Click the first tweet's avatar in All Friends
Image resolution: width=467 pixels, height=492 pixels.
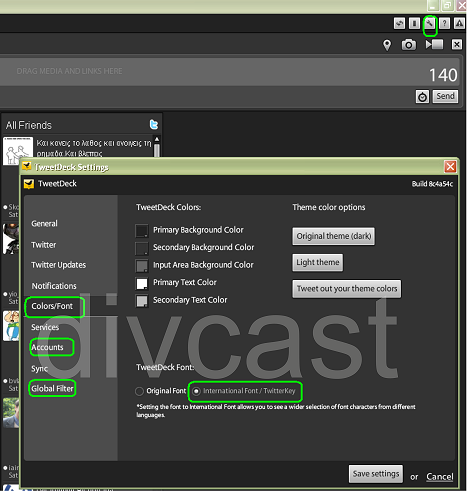(18, 151)
